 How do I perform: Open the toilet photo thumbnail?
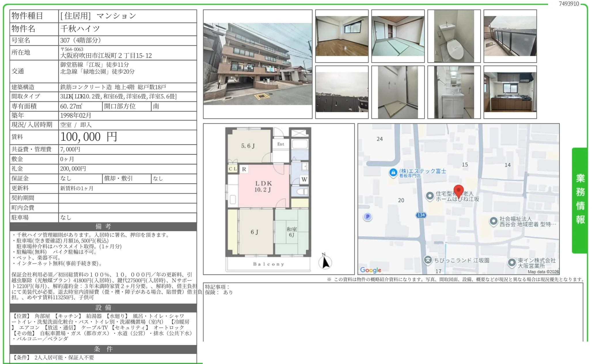[x=454, y=36]
